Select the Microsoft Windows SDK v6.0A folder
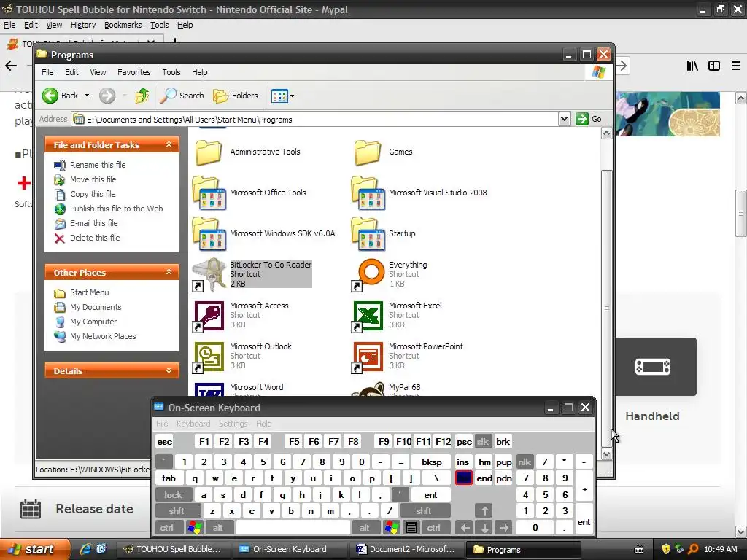 [208, 234]
